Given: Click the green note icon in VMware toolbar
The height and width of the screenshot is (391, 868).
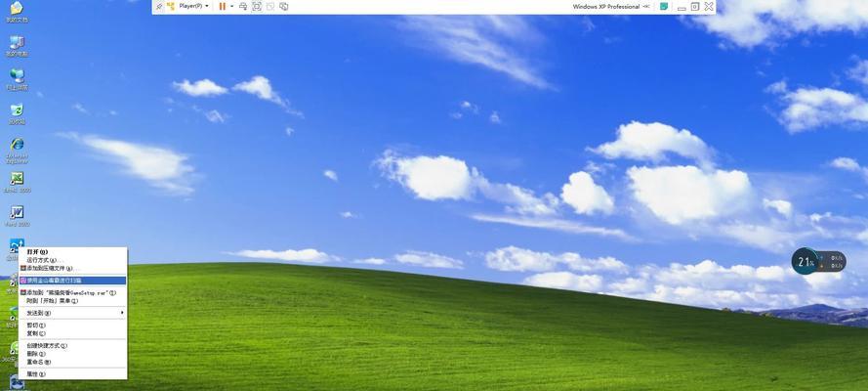Looking at the screenshot, I should (664, 6).
